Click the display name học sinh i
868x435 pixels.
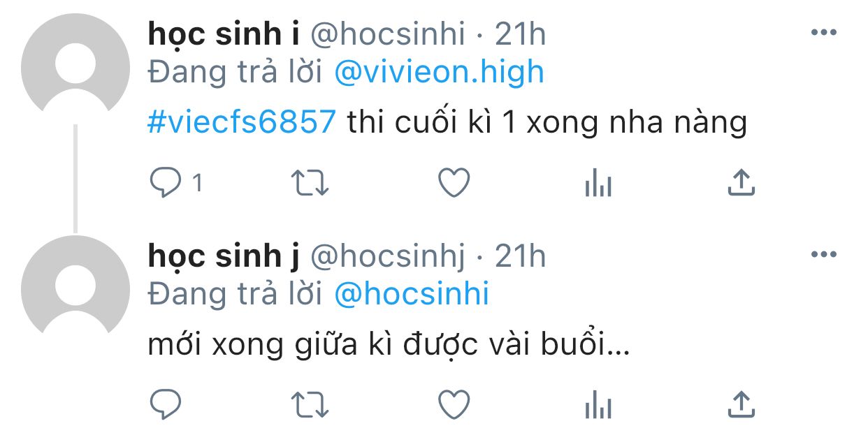[224, 35]
